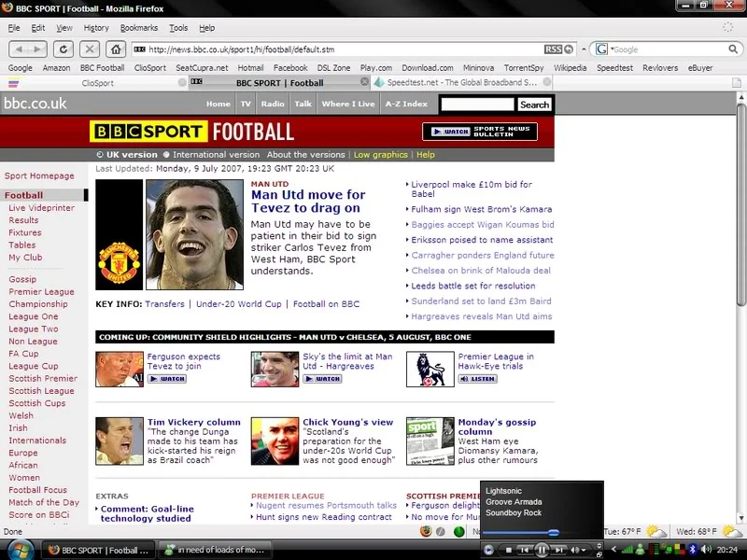Screen dimensions: 747x560
Task: Close the ClioSport tab
Action: 182,82
